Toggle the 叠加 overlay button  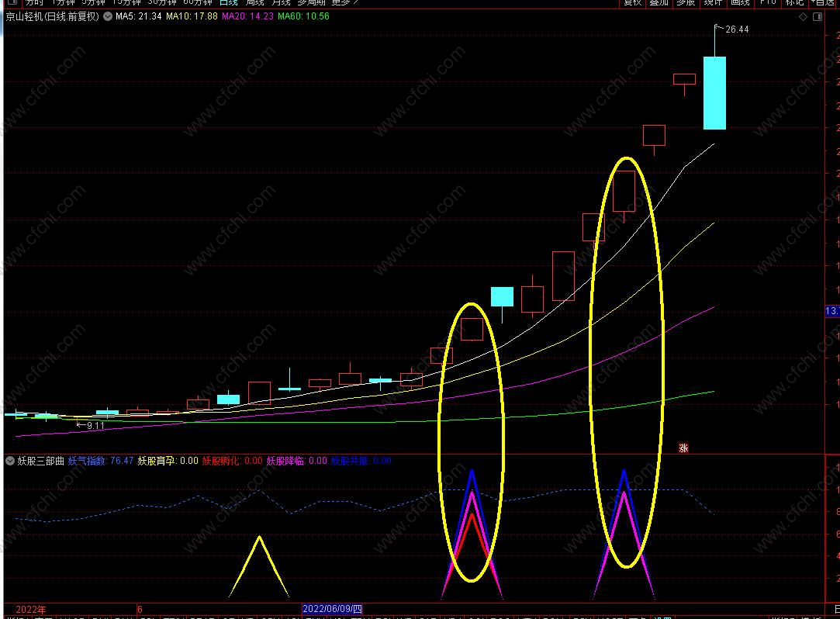coord(659,2)
